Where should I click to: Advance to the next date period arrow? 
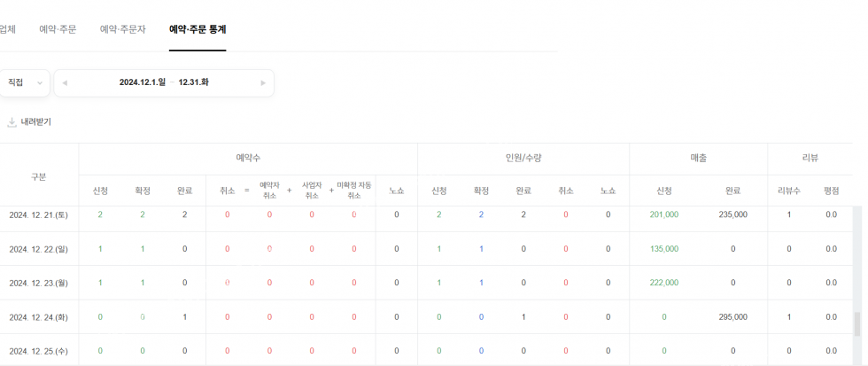tap(263, 83)
